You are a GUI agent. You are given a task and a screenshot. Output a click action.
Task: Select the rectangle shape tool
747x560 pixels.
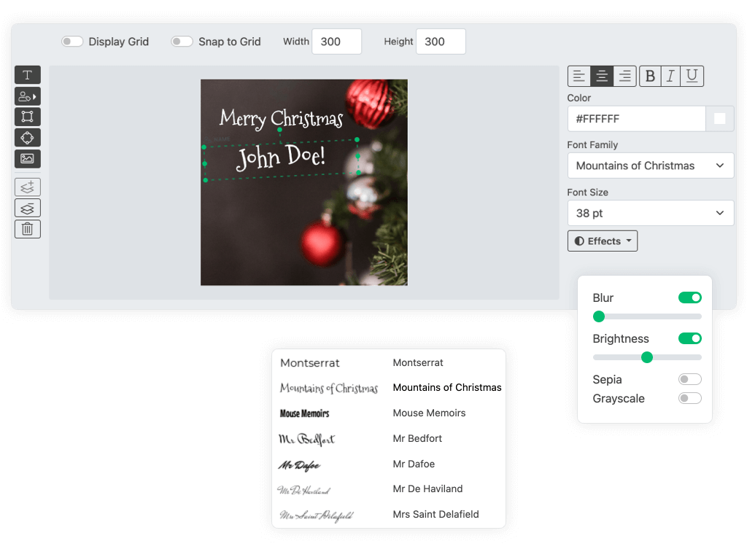28,117
